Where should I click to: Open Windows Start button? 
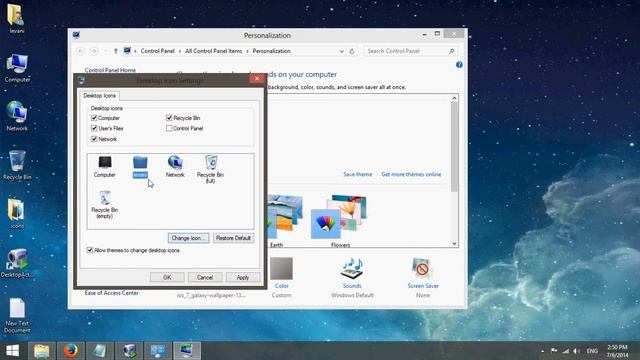point(13,351)
